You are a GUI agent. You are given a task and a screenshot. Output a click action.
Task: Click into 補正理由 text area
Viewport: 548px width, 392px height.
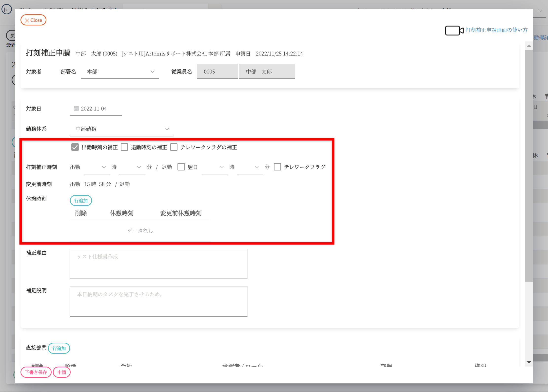click(x=158, y=264)
